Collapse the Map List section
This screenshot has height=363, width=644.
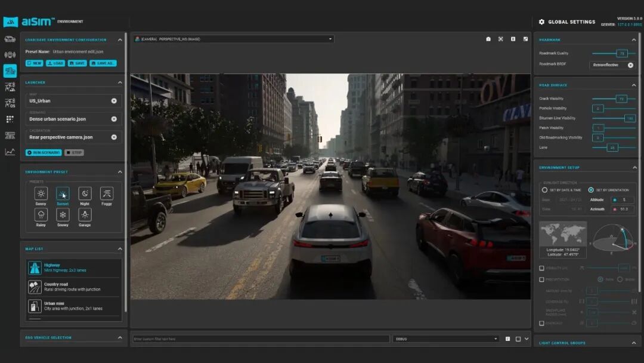tap(120, 249)
